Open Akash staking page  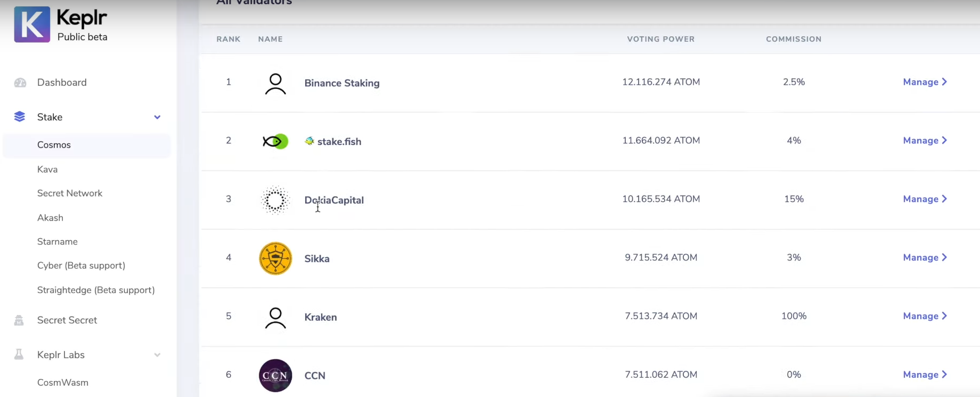[x=50, y=217]
